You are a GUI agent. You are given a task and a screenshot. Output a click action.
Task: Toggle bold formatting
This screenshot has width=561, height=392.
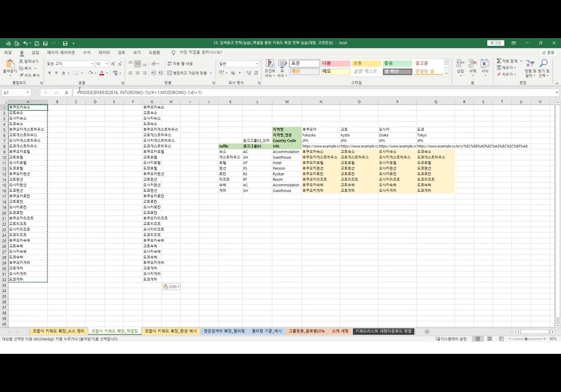(50, 73)
